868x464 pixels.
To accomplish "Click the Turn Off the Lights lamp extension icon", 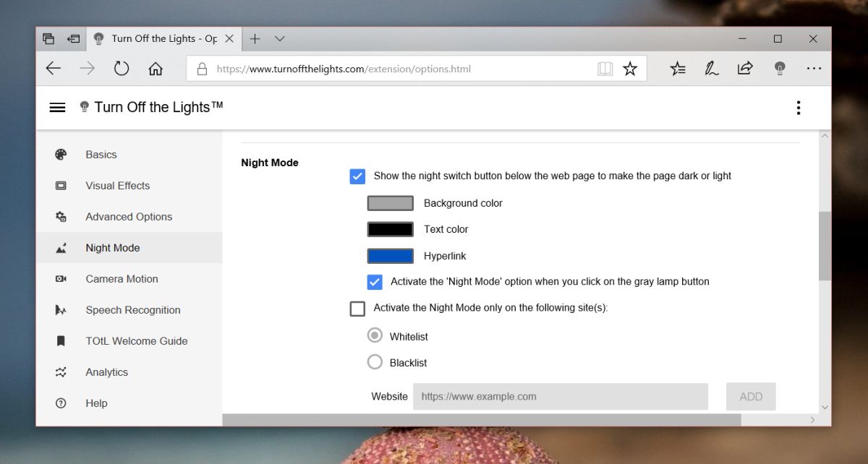I will (780, 69).
